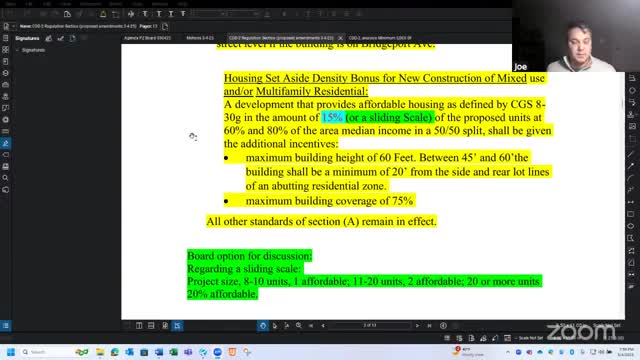Open the File menu
Viewport: 640px width, 360px height.
(x=29, y=4)
